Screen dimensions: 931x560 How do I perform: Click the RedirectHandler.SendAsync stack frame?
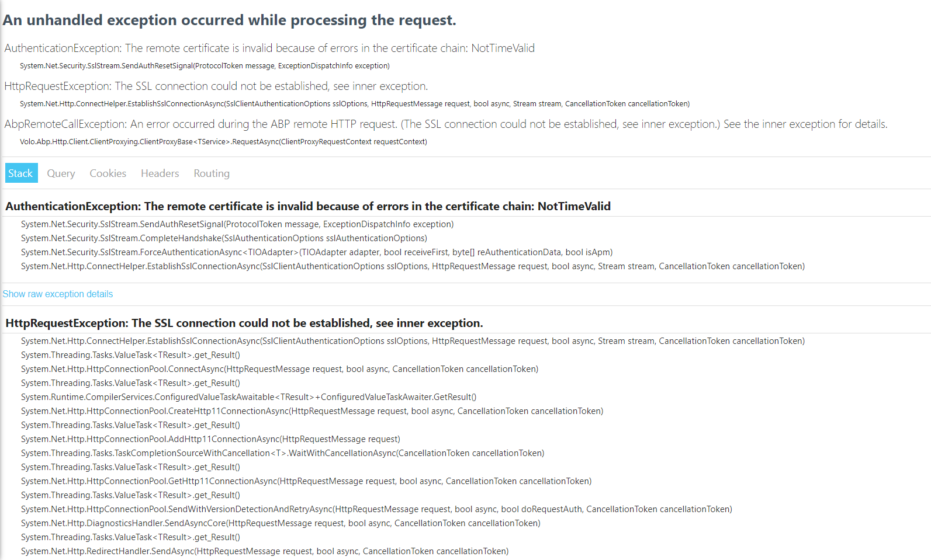265,551
